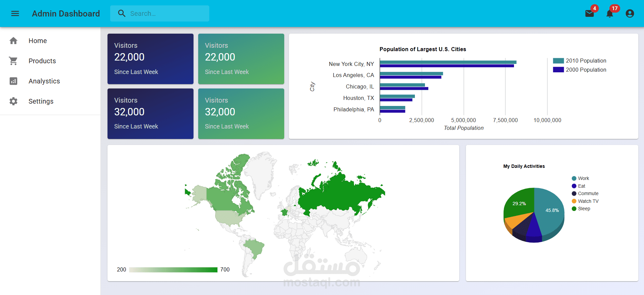The width and height of the screenshot is (644, 295).
Task: Click Houston 2010 population bar
Action: pyautogui.click(x=397, y=96)
